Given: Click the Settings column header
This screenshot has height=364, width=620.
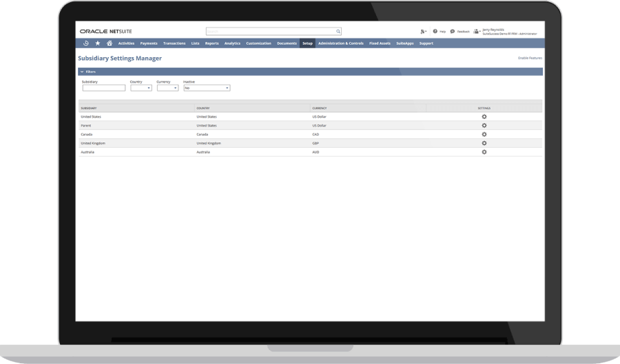Looking at the screenshot, I should tap(484, 108).
